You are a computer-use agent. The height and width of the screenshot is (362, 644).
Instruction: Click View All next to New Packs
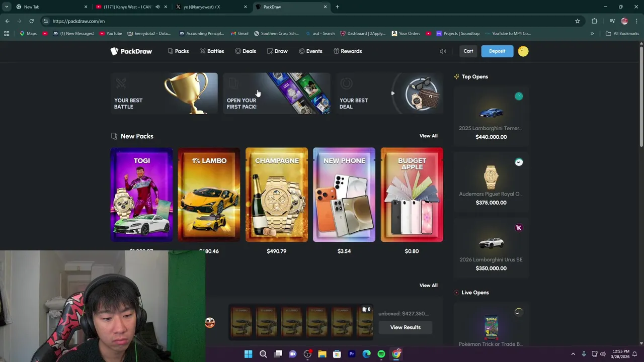(x=429, y=136)
